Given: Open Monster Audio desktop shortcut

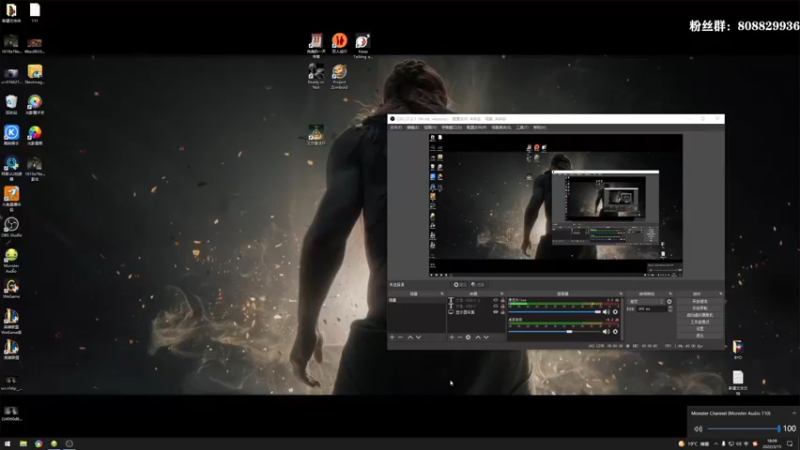Looking at the screenshot, I should tap(11, 259).
